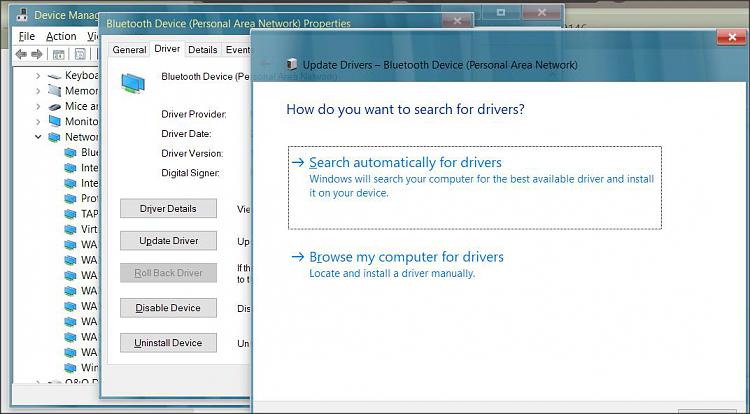Viewport: 750px width, 414px height.
Task: Click the Update Driver button
Action: pyautogui.click(x=168, y=241)
